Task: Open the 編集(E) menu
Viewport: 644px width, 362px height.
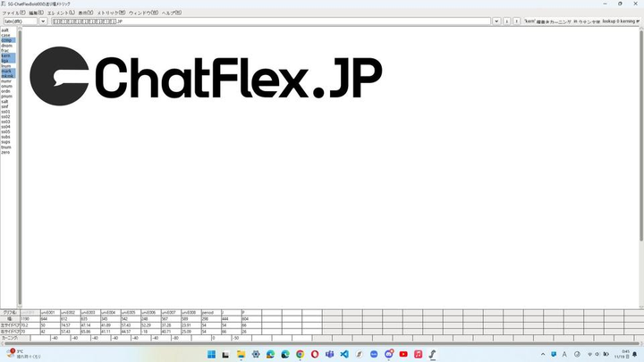Action: click(36, 13)
